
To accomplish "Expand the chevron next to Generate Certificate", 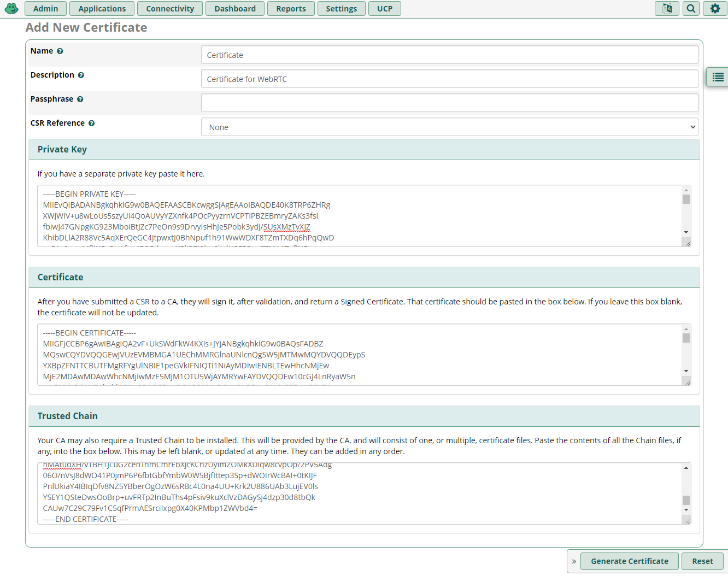I will (574, 561).
